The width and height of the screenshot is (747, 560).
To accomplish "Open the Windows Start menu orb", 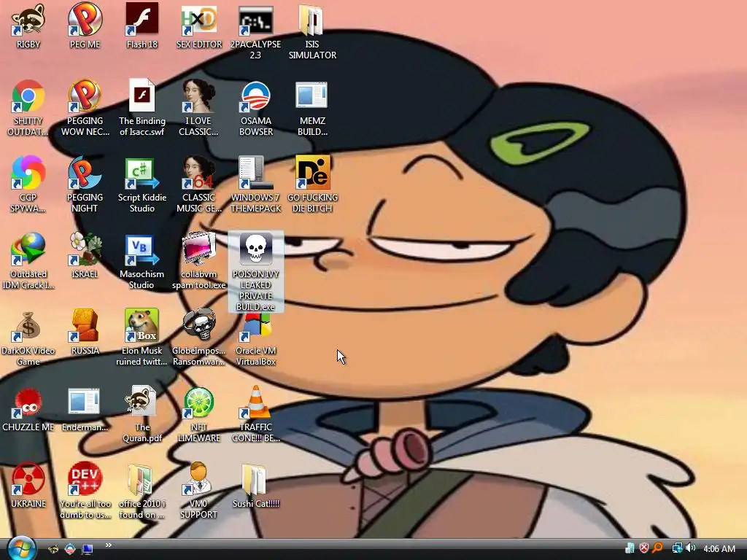I will [x=21, y=548].
